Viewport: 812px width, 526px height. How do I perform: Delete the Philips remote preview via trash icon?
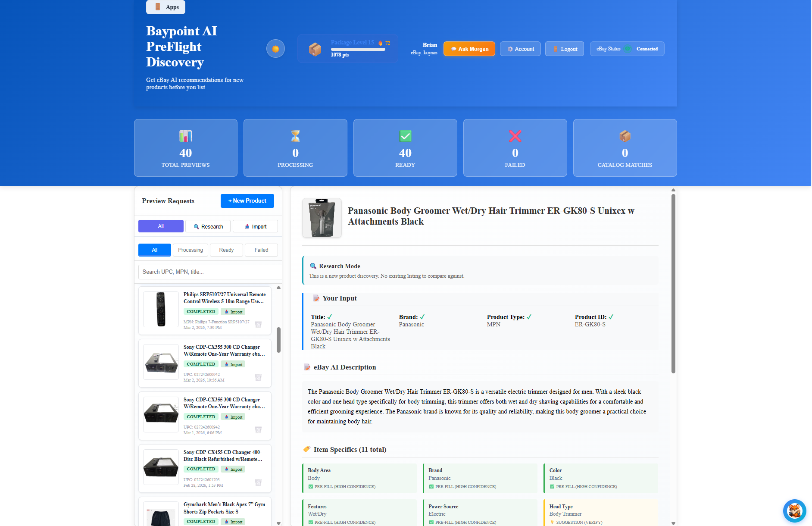(x=258, y=325)
